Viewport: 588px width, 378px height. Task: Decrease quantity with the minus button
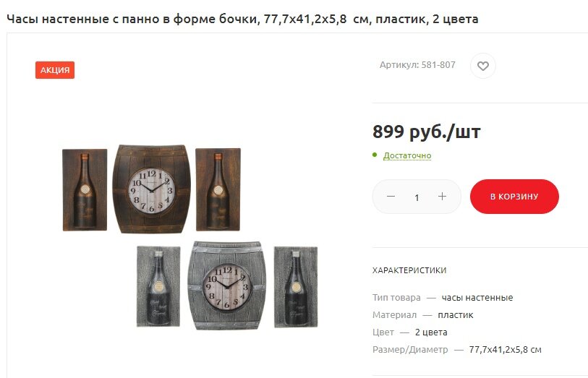[x=391, y=197]
